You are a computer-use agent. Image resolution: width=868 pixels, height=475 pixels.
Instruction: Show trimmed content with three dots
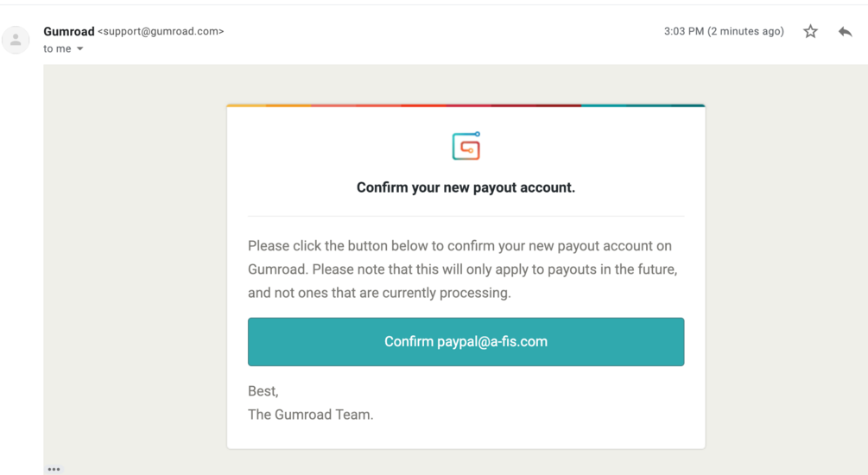pyautogui.click(x=54, y=469)
